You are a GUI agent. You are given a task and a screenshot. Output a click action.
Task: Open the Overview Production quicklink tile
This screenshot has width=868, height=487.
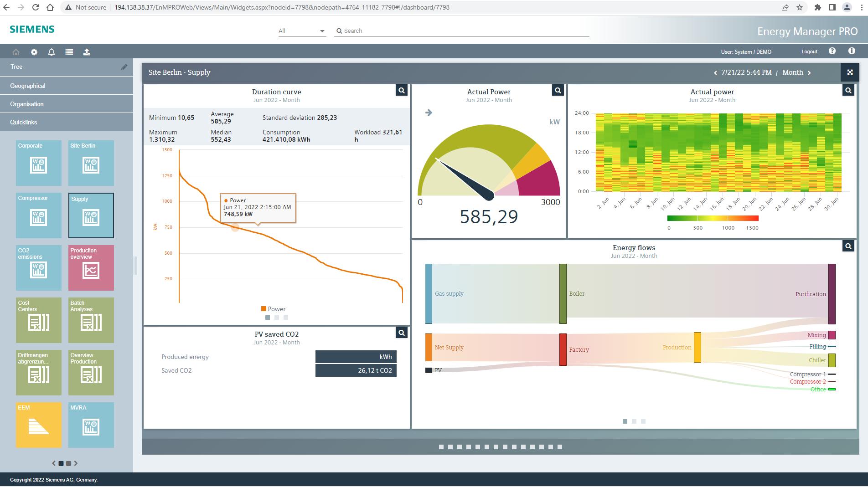(x=91, y=373)
